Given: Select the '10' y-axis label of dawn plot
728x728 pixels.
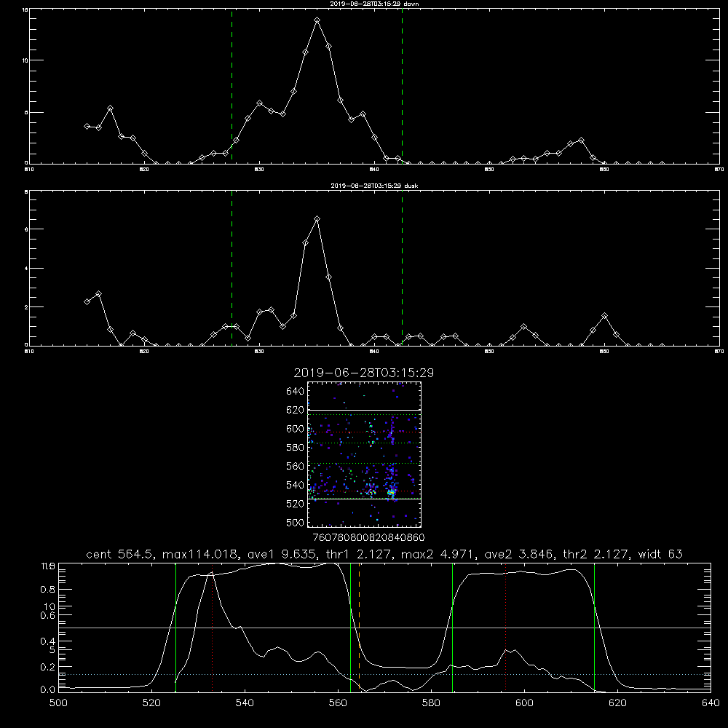Looking at the screenshot, I should tap(25, 61).
